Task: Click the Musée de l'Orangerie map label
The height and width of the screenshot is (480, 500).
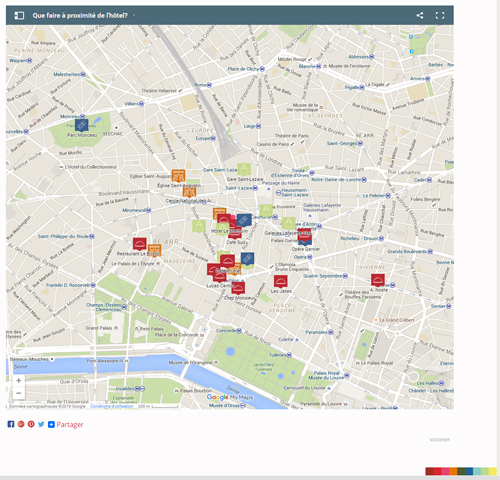Action: [190, 362]
